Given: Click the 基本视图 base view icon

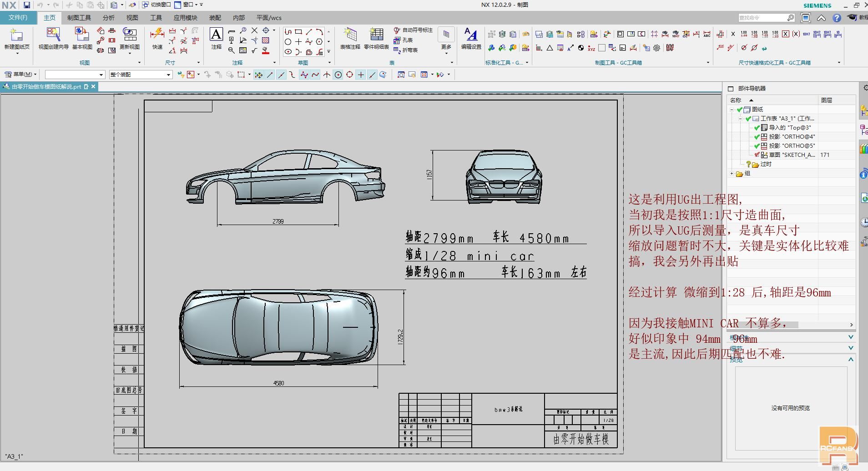Looking at the screenshot, I should click(82, 35).
